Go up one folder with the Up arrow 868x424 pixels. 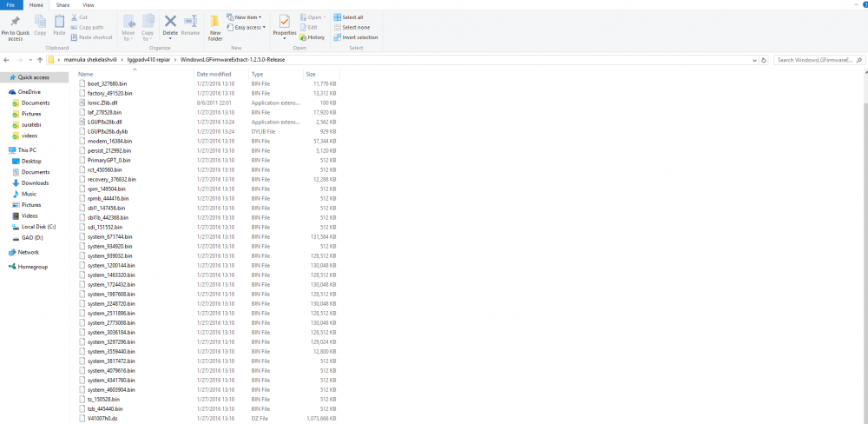(37, 60)
